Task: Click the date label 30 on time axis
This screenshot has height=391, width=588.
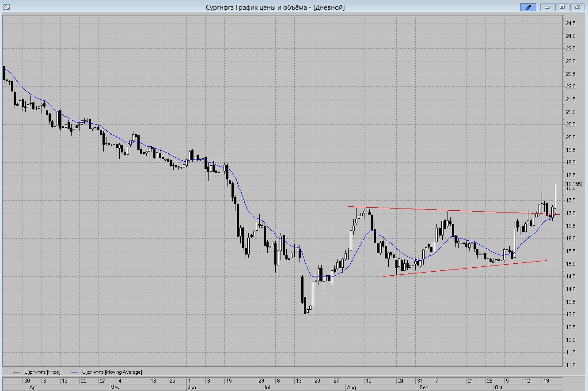Action: 27,380
